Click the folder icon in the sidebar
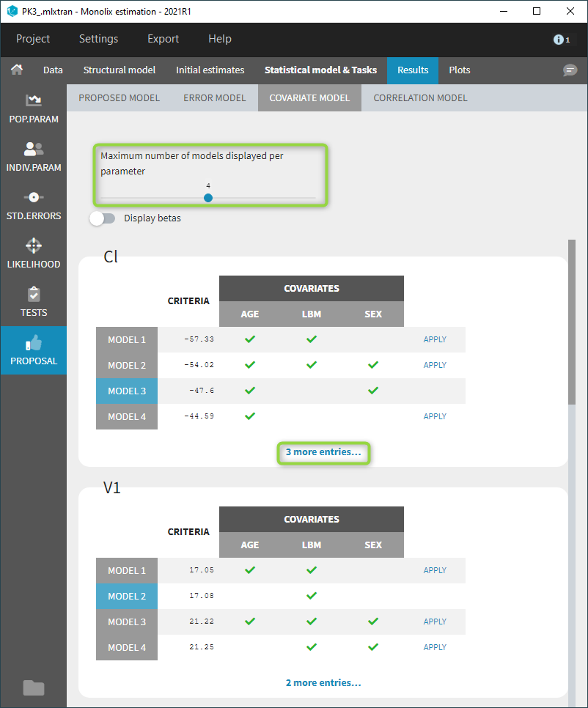The image size is (588, 708). [33, 687]
